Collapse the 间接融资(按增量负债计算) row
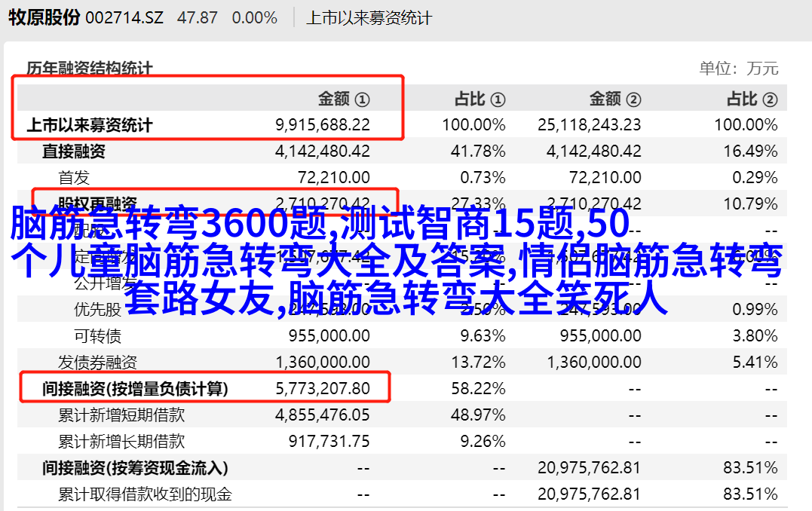 tap(135, 388)
